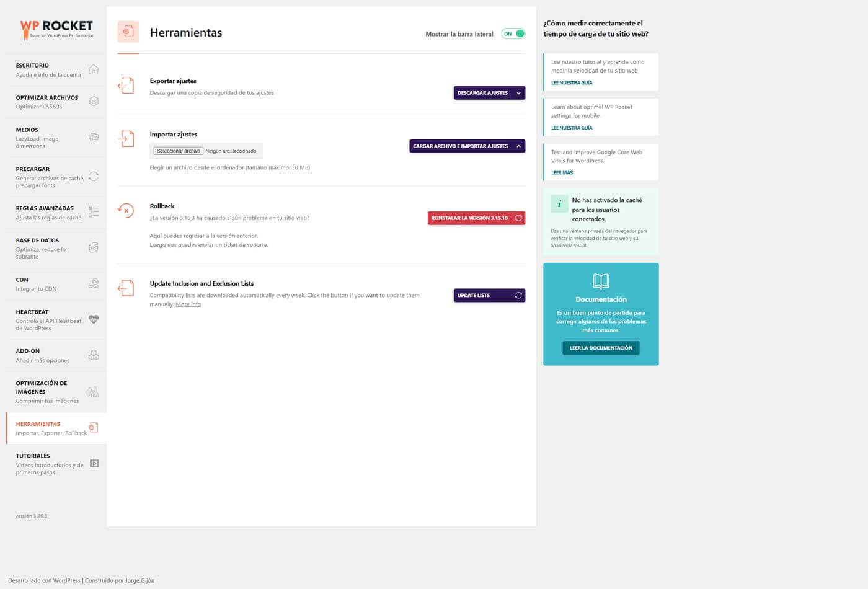Click the Escritorio home icon
This screenshot has height=589, width=868.
[x=94, y=69]
